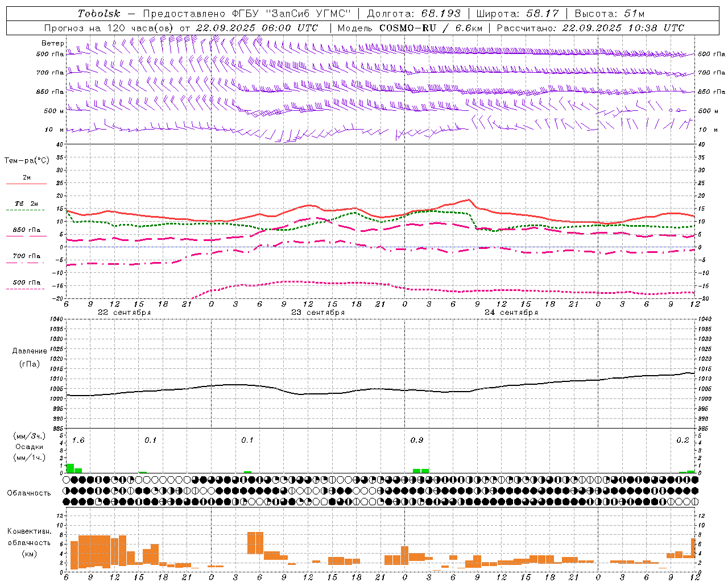
Task: Click the 23 сентября date label
Action: tap(318, 313)
